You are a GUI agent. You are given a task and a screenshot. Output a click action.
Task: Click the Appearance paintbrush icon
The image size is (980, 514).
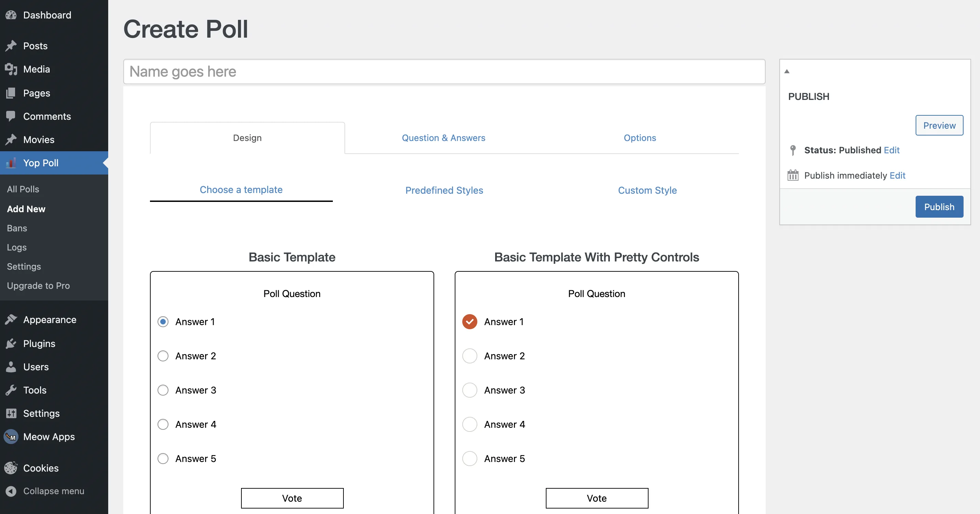11,320
